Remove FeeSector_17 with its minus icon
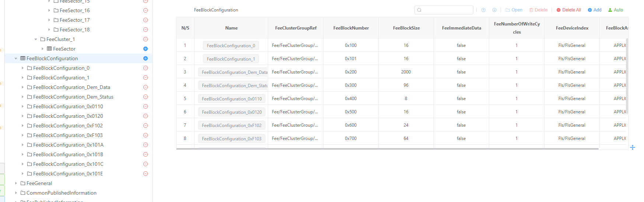This screenshot has height=202, width=644. 146,20
